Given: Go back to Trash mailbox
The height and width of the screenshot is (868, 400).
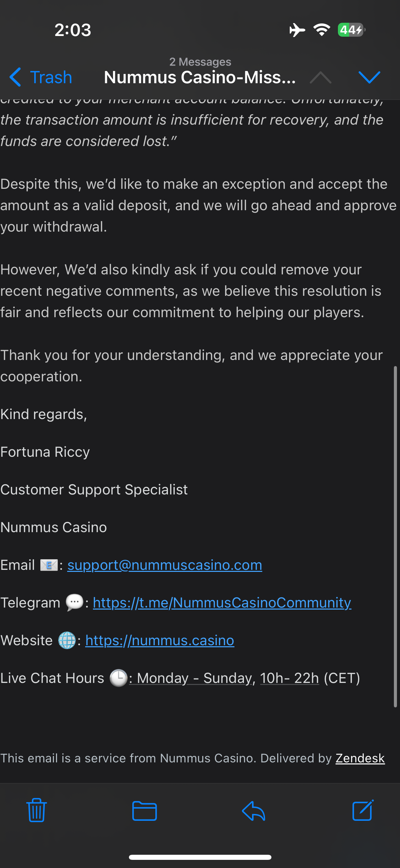Looking at the screenshot, I should coord(41,77).
